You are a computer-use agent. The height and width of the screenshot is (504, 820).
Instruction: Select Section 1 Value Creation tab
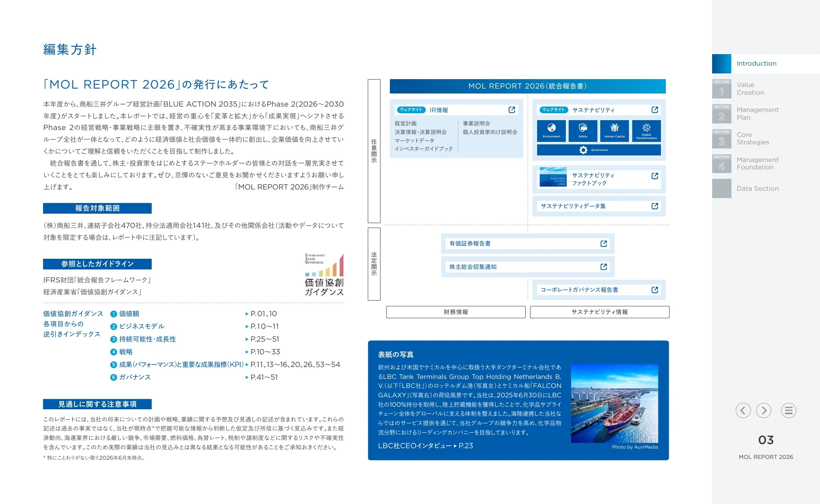click(766, 89)
